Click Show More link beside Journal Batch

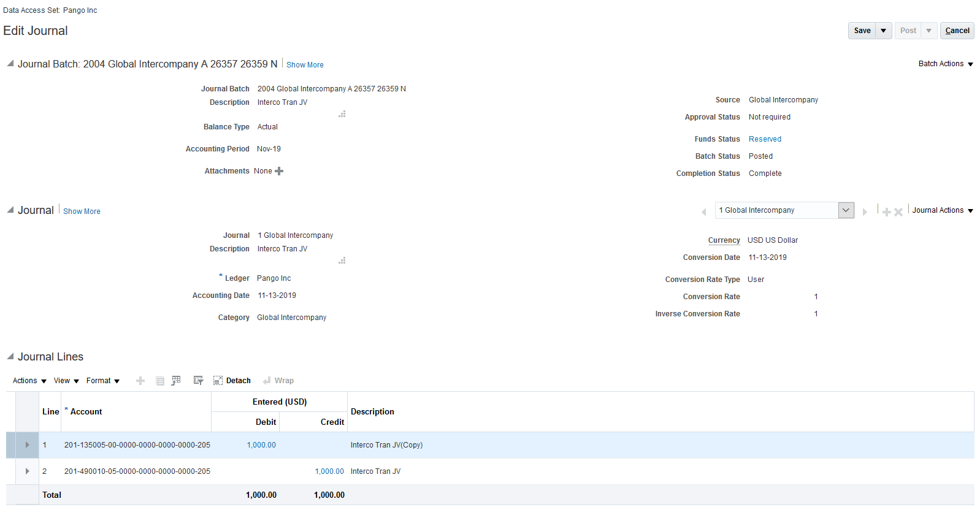(305, 65)
